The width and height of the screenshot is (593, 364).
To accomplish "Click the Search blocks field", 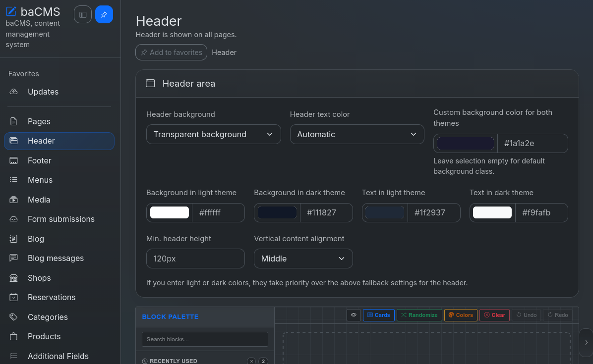I will [205, 339].
